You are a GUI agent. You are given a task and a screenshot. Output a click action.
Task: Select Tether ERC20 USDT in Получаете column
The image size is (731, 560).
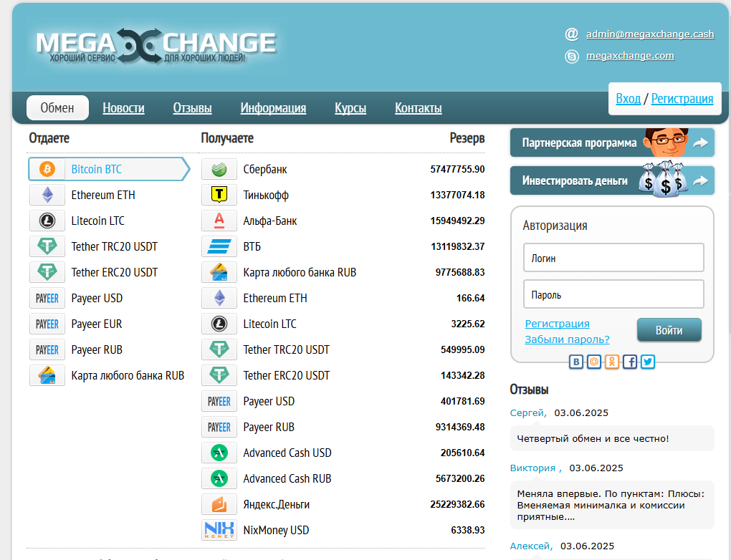pyautogui.click(x=286, y=375)
